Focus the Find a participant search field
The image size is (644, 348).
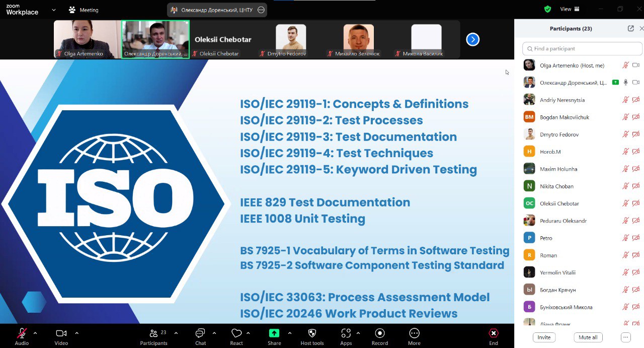582,48
